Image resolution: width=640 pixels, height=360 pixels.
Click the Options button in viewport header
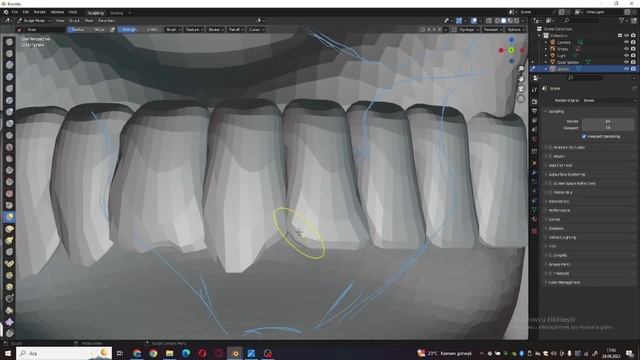click(x=516, y=29)
